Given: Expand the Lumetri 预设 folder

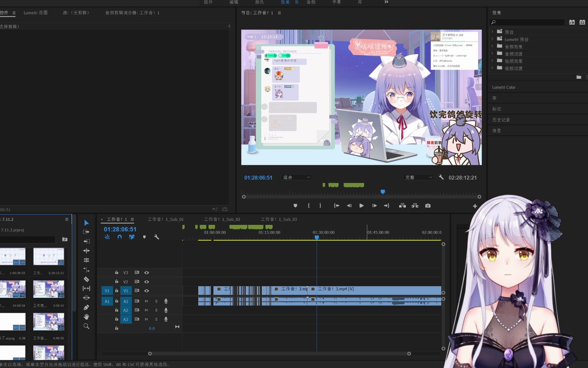Looking at the screenshot, I should click(492, 39).
